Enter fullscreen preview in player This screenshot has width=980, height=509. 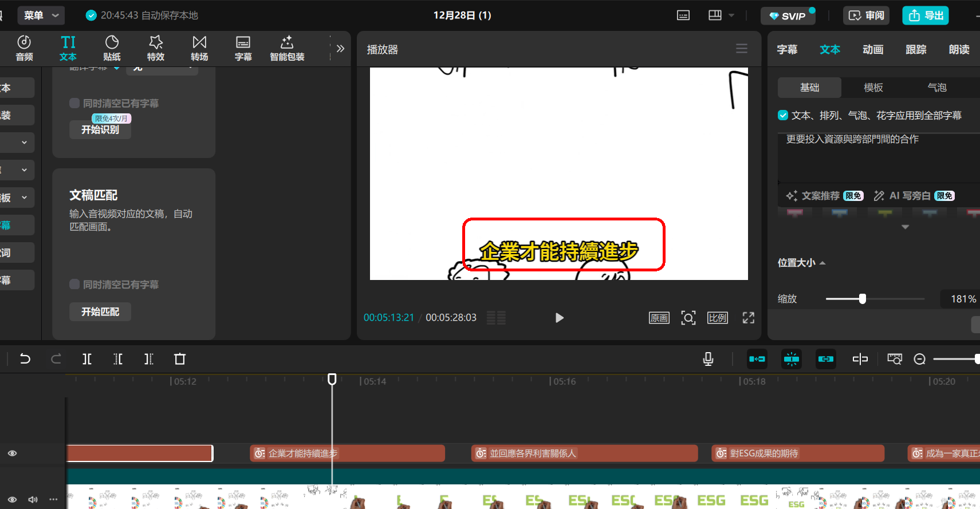point(749,318)
